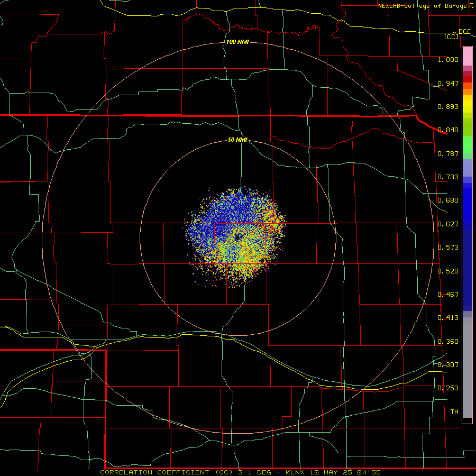The width and height of the screenshot is (476, 476).
Task: Click the 0.253 color scale value
Action: pos(448,388)
